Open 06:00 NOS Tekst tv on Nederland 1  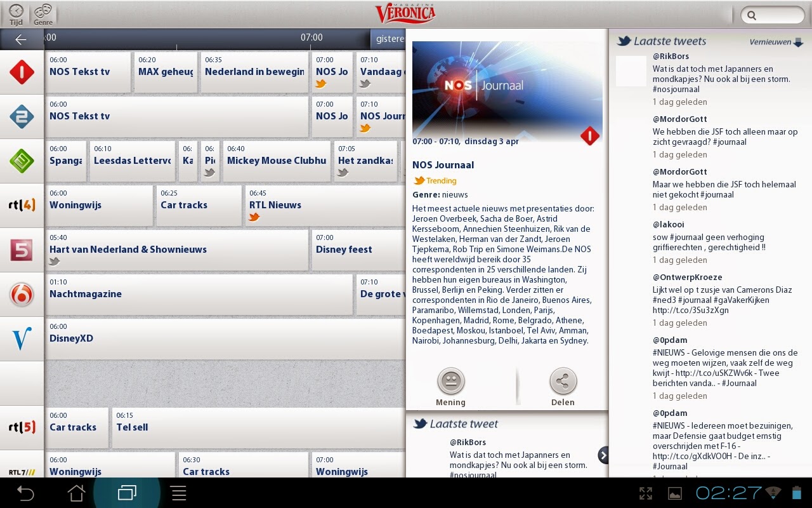pos(88,72)
